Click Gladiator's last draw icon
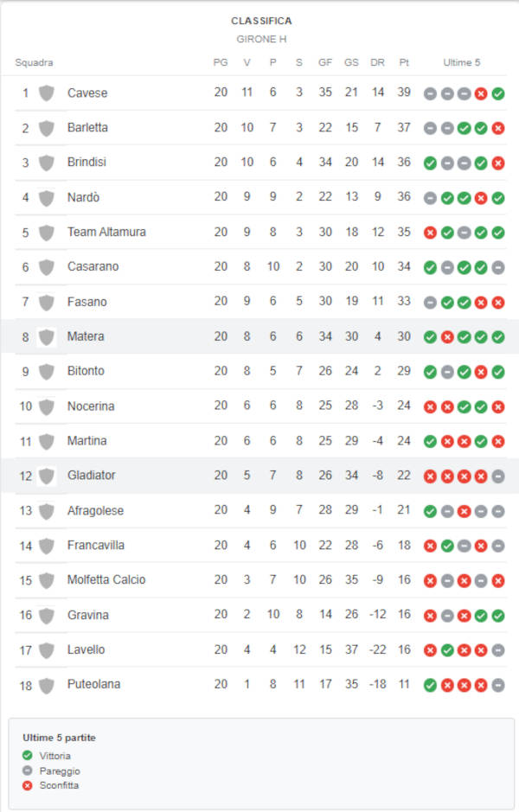 498,476
